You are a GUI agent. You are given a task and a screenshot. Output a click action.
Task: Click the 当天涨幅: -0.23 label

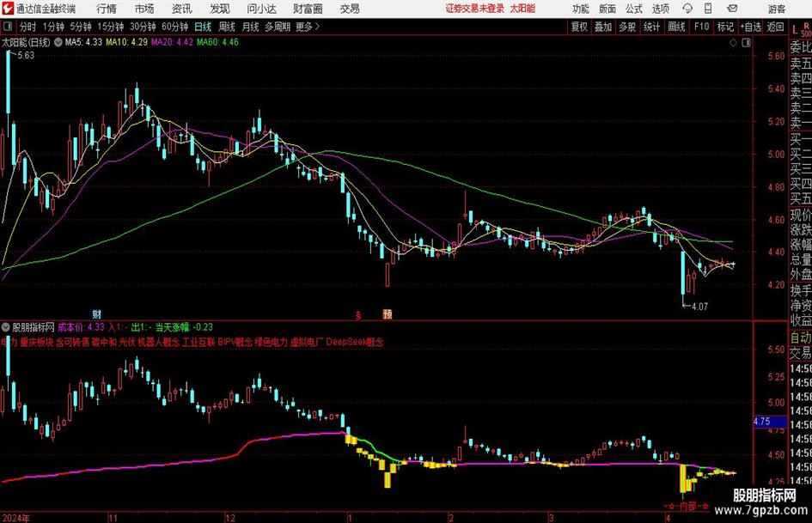tap(184, 327)
